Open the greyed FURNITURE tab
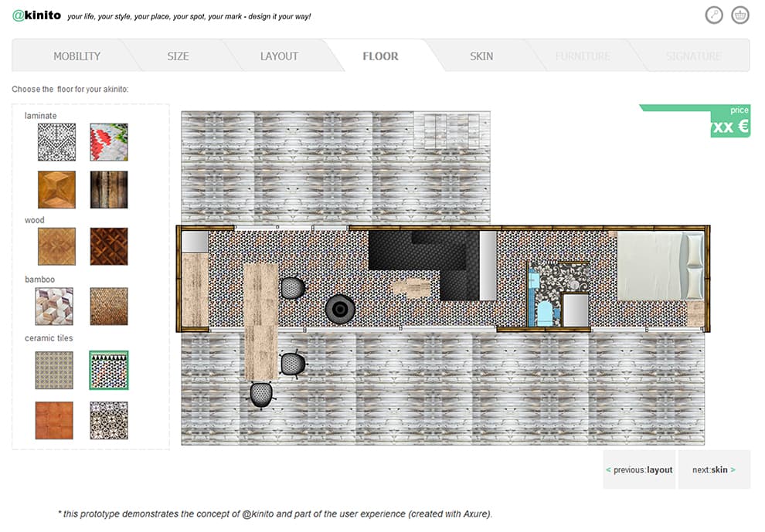 [583, 56]
